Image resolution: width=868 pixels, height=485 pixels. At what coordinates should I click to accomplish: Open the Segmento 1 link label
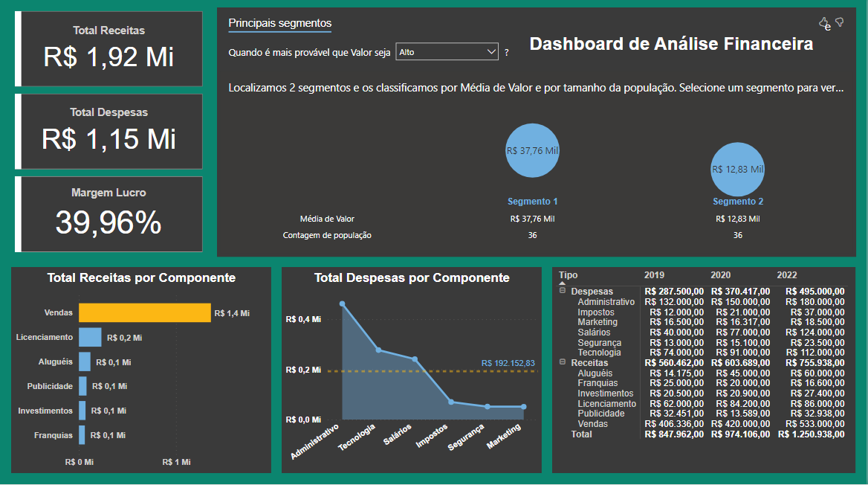pyautogui.click(x=532, y=202)
